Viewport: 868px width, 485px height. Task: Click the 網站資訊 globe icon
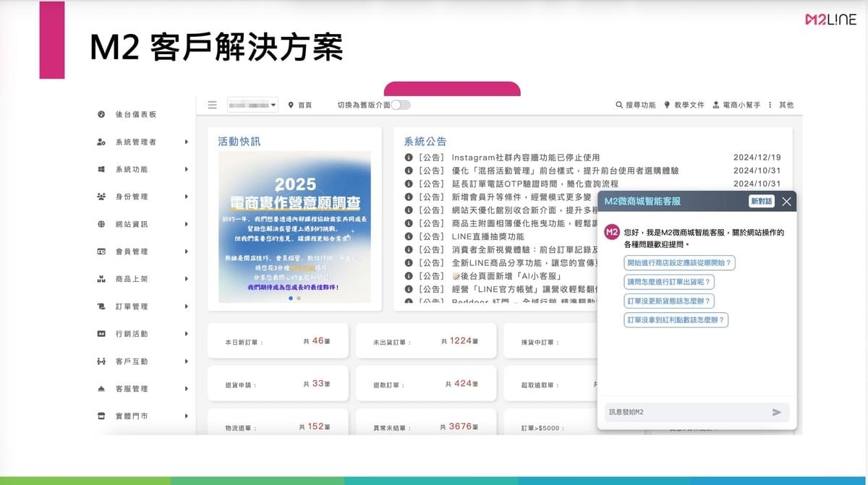click(x=101, y=224)
